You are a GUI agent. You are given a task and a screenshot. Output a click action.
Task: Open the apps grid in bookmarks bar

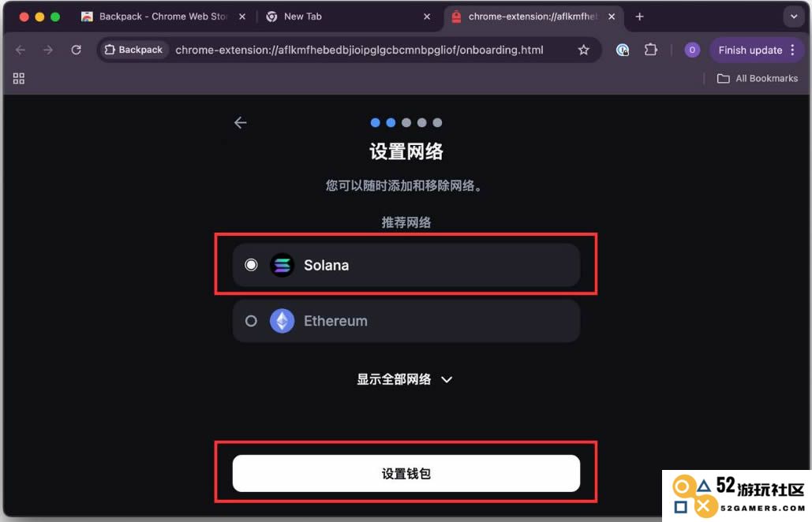19,78
